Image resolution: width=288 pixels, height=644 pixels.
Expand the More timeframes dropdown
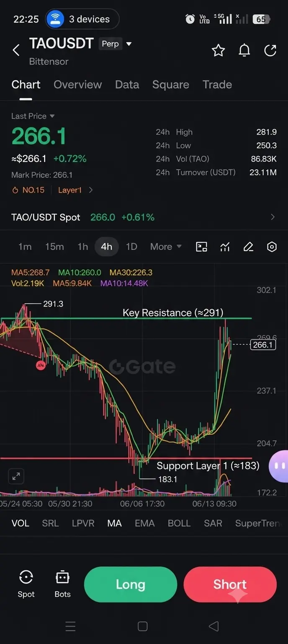166,247
